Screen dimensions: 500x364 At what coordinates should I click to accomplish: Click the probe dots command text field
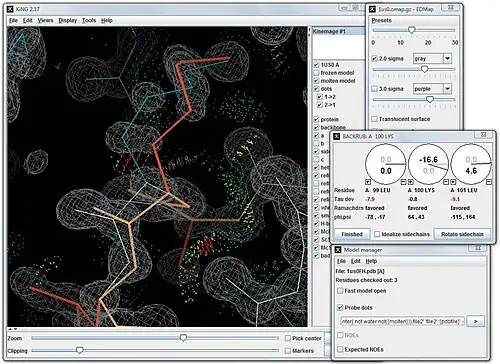(x=402, y=321)
